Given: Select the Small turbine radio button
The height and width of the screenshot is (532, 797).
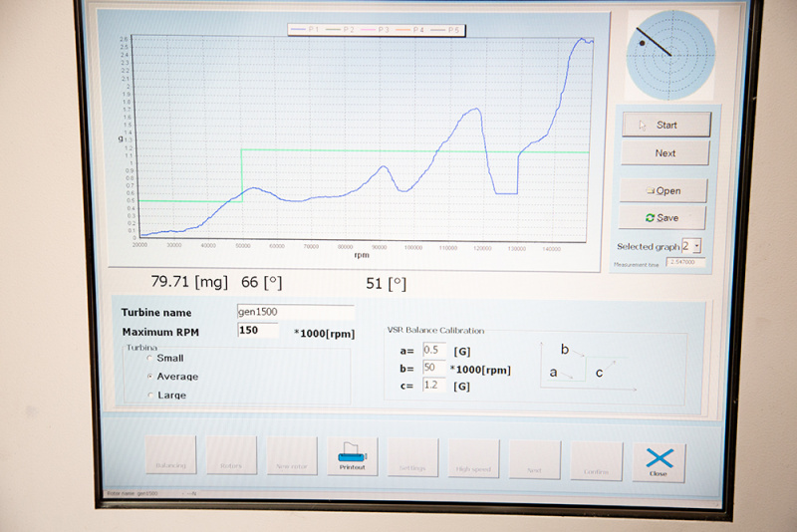Looking at the screenshot, I should (x=150, y=358).
